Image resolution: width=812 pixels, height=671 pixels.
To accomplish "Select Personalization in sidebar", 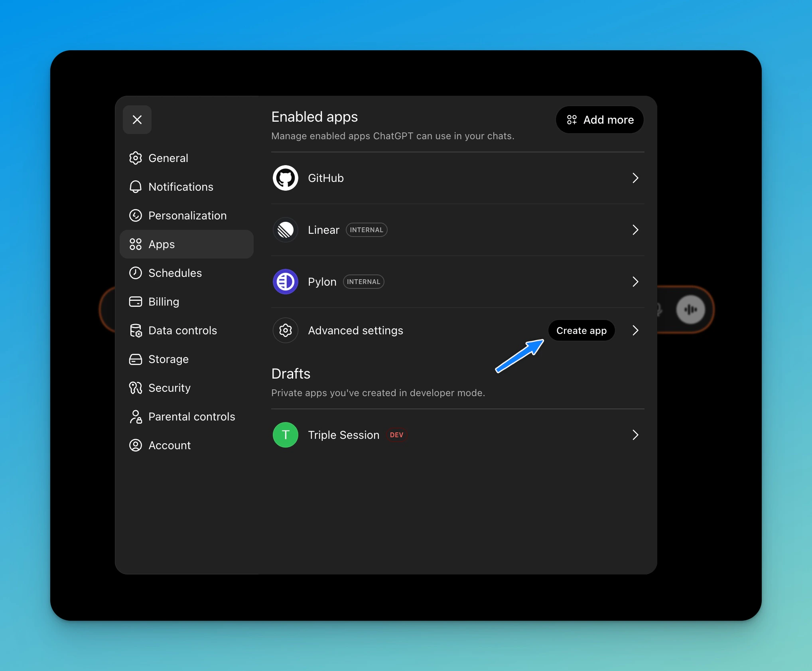I will (186, 215).
